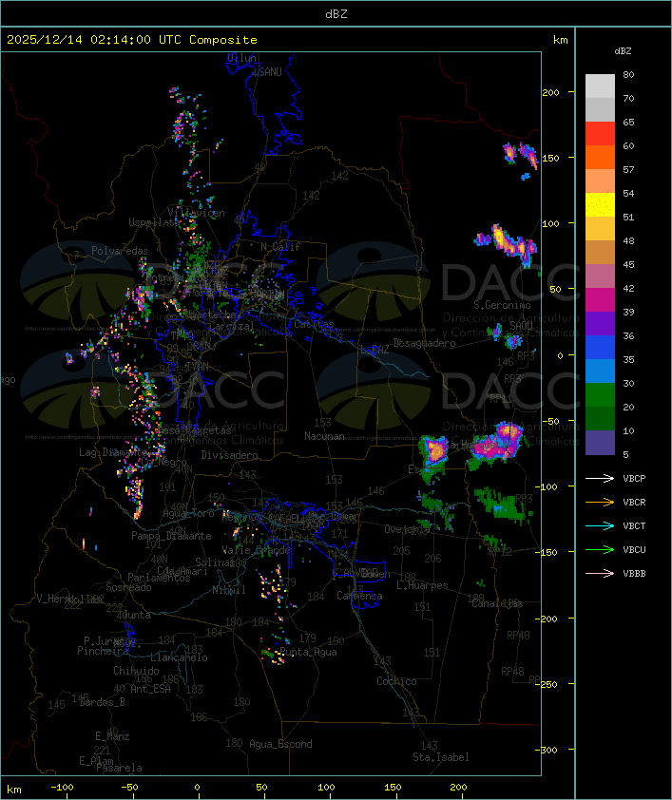The width and height of the screenshot is (672, 800).
Task: Click the cyan VBCT arrow icon
Action: (600, 525)
